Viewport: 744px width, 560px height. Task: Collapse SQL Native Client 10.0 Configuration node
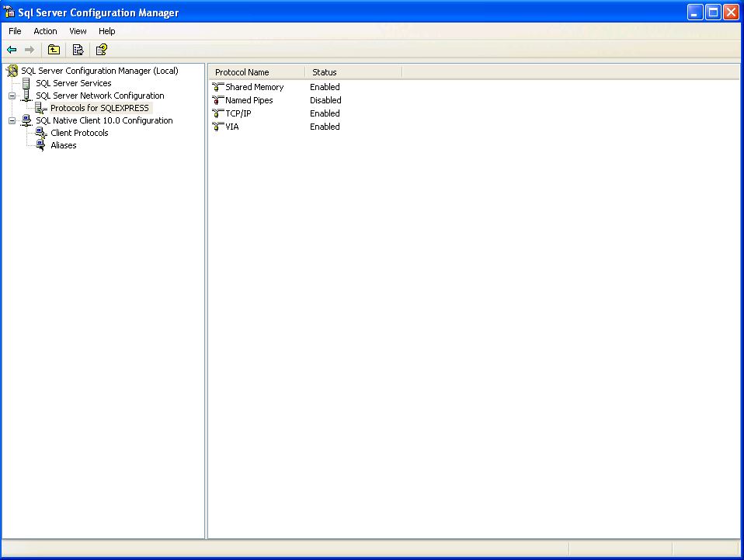click(x=12, y=121)
